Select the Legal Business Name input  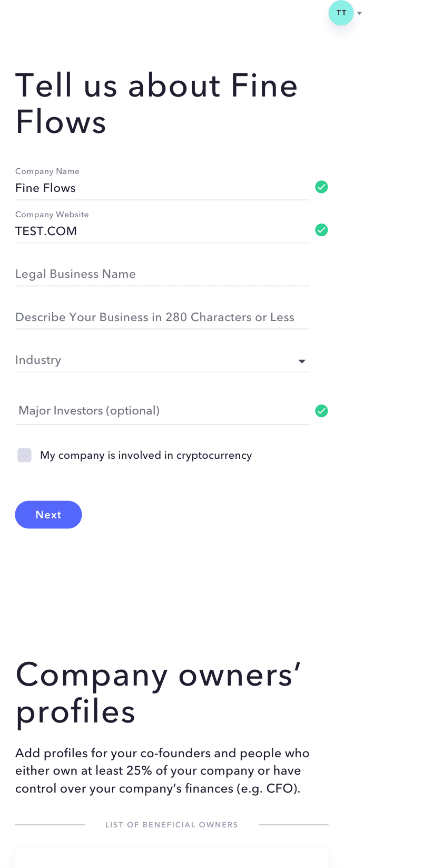pyautogui.click(x=162, y=274)
